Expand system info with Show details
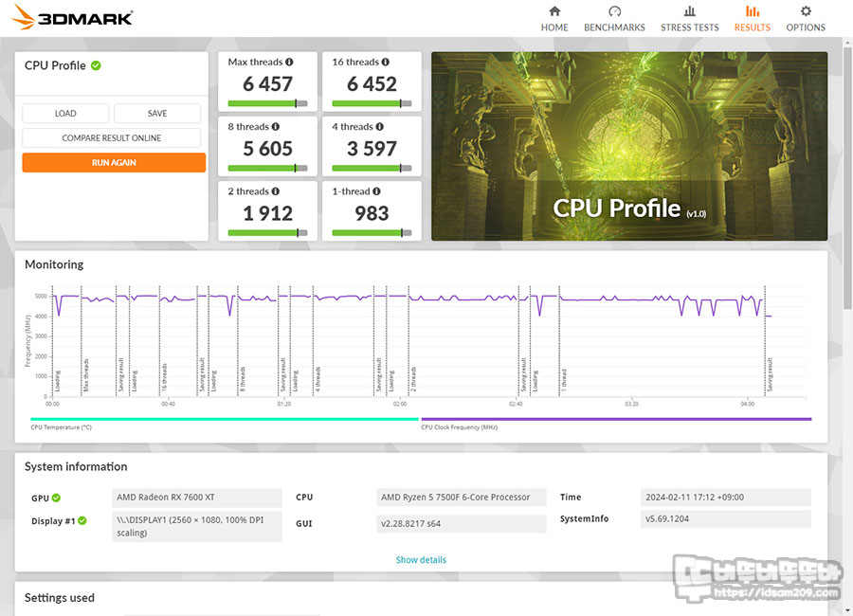The width and height of the screenshot is (853, 616). (x=421, y=559)
